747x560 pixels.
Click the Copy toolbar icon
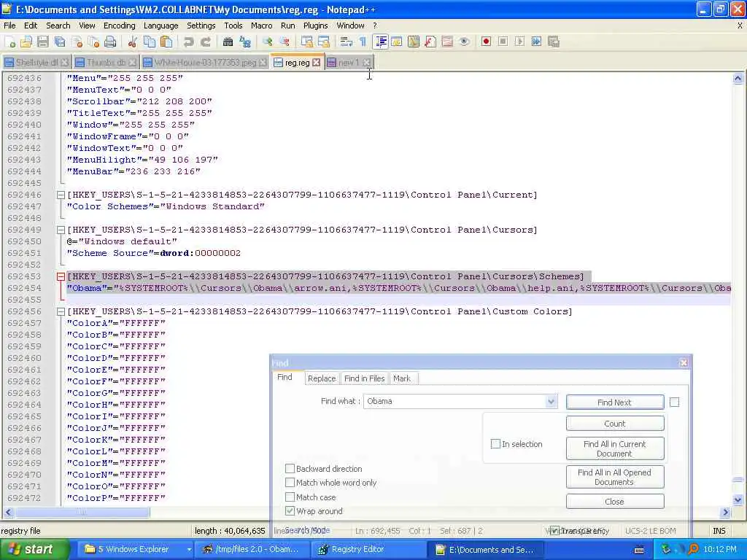150,42
